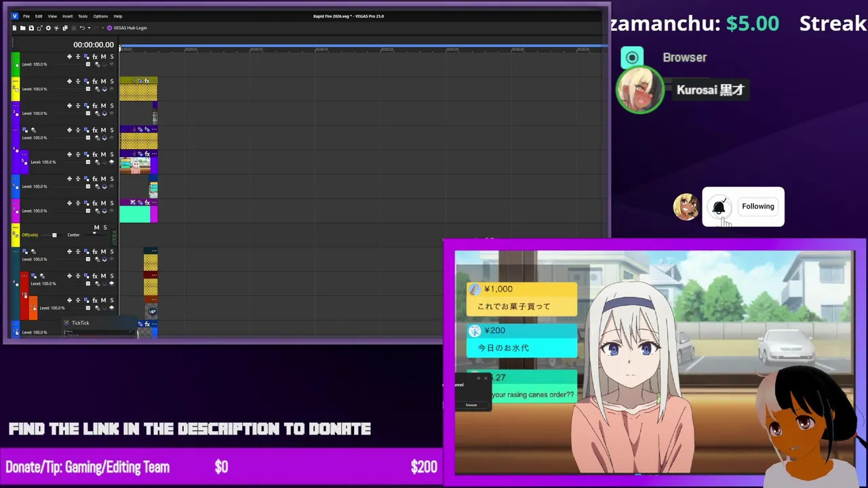The height and width of the screenshot is (488, 868).
Task: Open the View menu
Action: [52, 16]
